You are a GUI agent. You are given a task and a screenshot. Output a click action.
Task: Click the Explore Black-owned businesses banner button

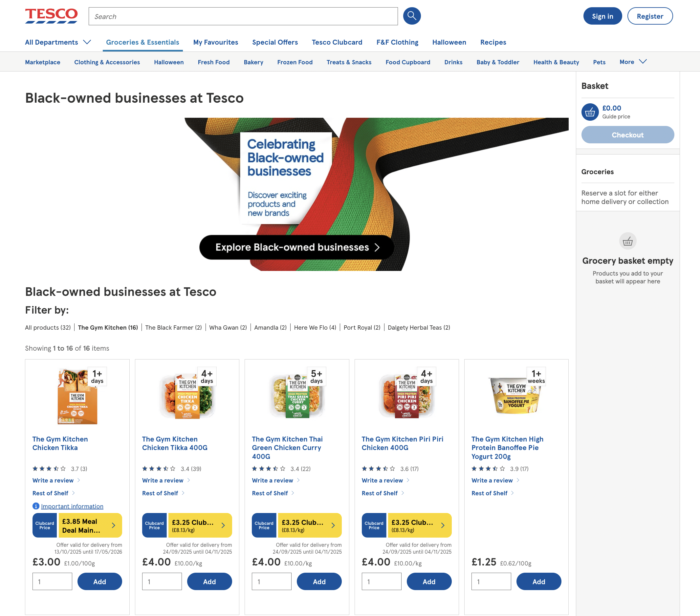coord(296,247)
